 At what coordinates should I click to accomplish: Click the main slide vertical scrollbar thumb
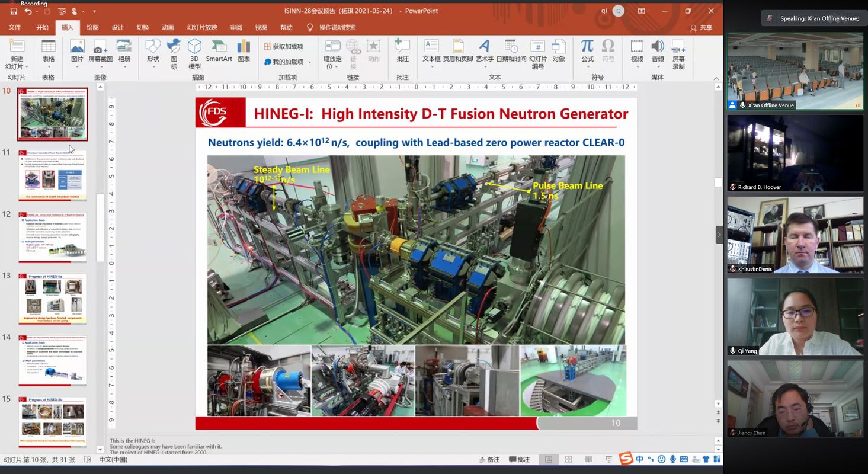pos(719,182)
